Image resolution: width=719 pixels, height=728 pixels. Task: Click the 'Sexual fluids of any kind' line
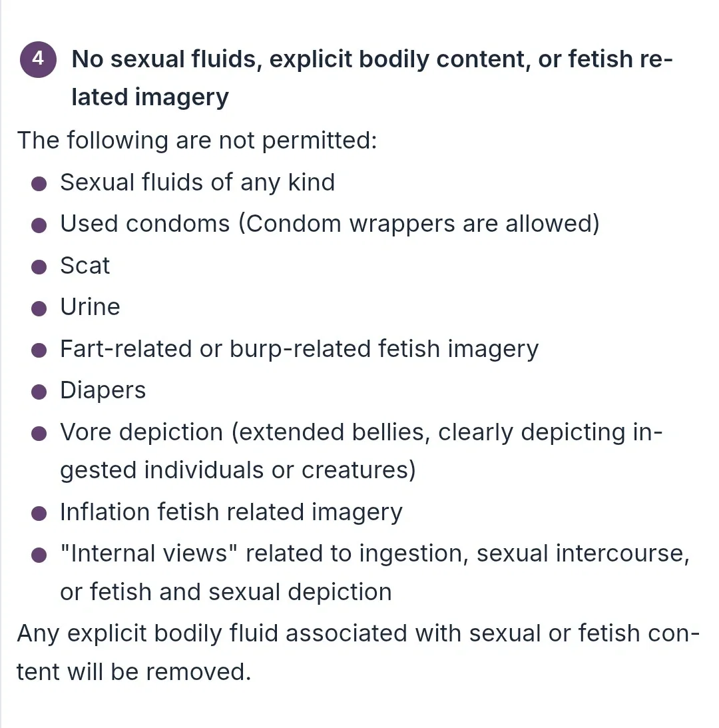[197, 182]
